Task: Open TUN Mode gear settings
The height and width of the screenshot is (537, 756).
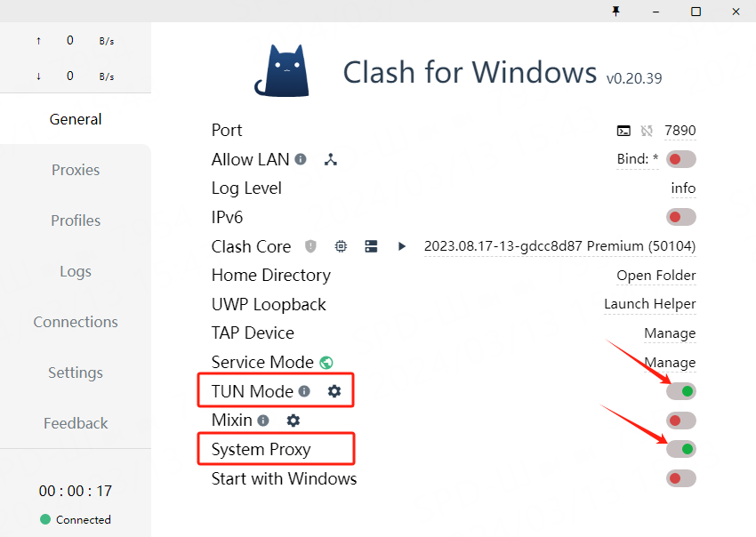Action: tap(334, 391)
